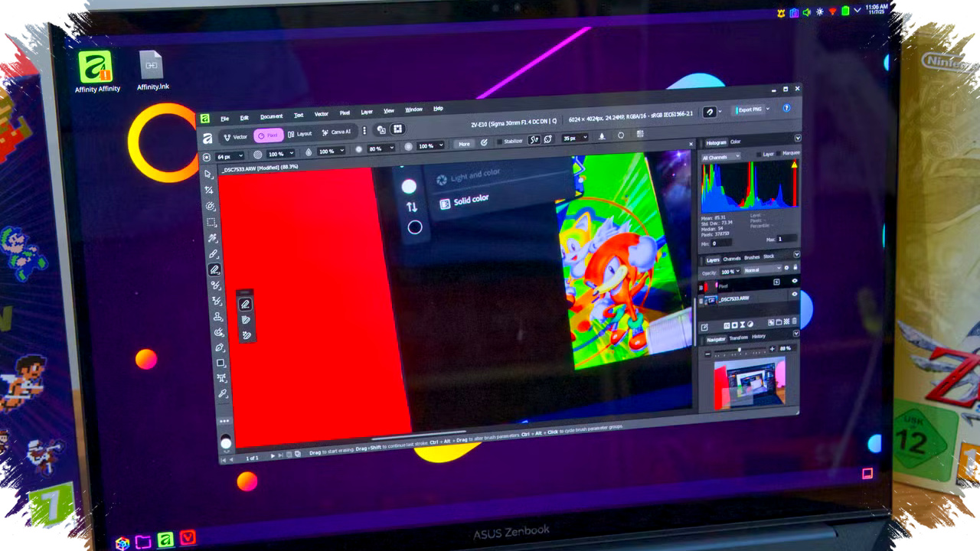The width and height of the screenshot is (980, 551).
Task: Open the Normal blend mode dropdown
Action: [x=761, y=270]
